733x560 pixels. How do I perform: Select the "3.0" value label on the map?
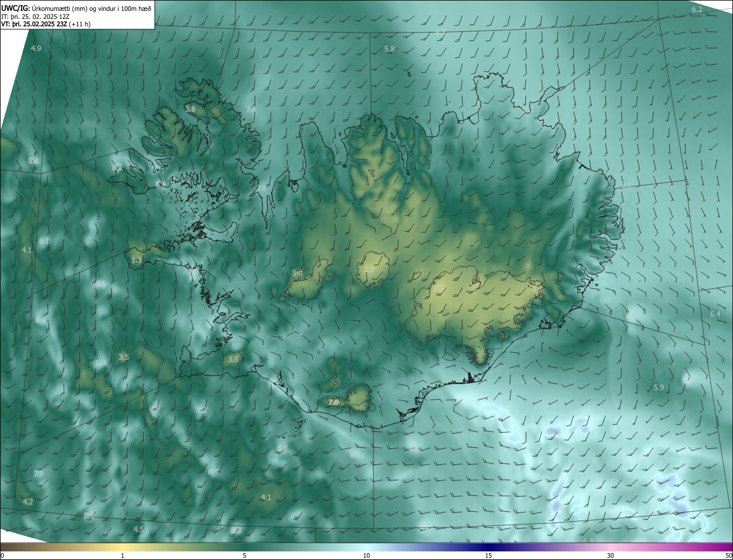pyautogui.click(x=297, y=274)
